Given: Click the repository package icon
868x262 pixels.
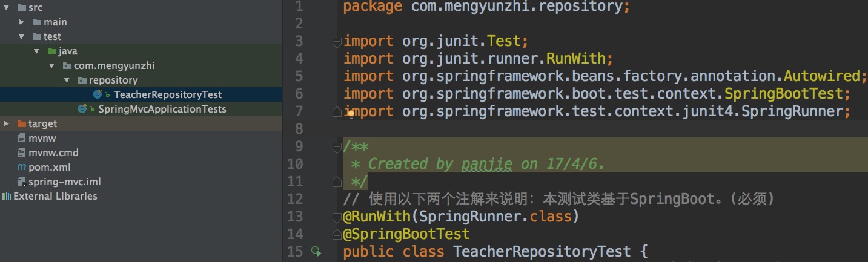Looking at the screenshot, I should (82, 80).
